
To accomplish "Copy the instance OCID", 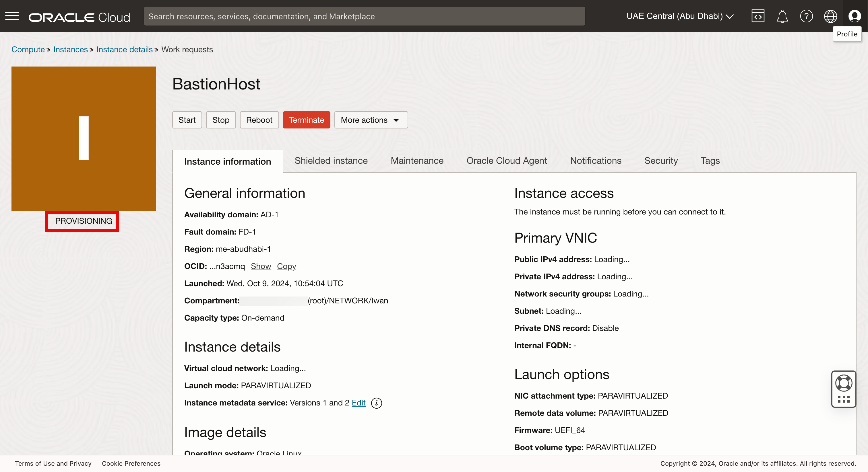I will tap(286, 266).
